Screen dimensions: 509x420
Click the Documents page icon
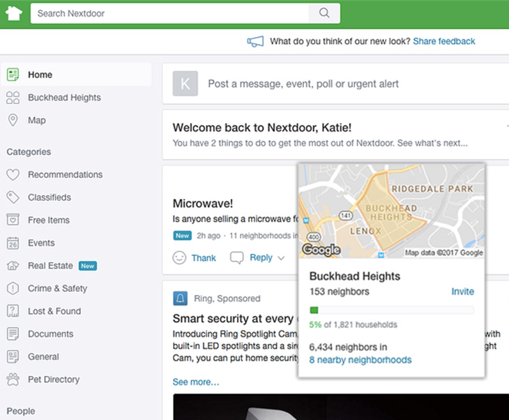click(13, 334)
